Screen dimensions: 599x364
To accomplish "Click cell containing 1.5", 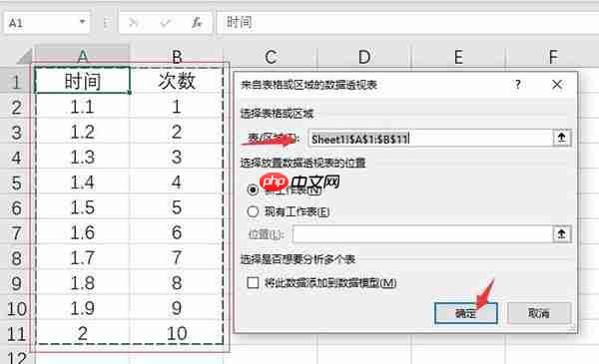I will coord(83,206).
